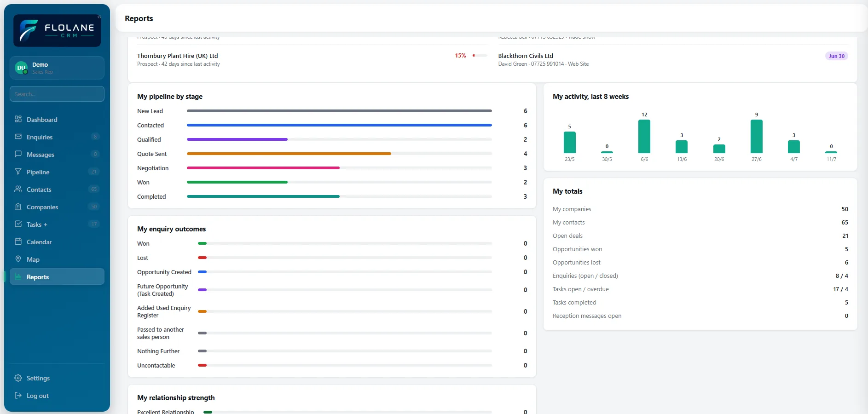
Task: Click the Companies building icon
Action: [18, 207]
